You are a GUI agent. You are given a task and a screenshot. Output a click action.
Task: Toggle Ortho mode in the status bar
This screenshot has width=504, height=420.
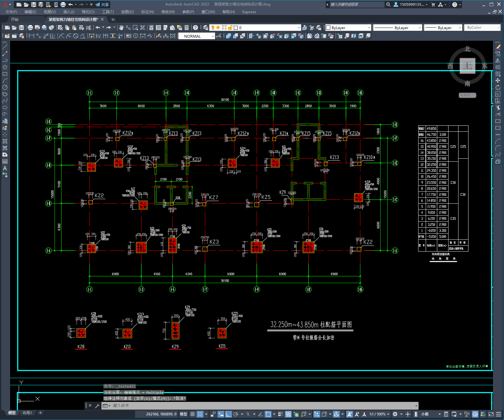point(229,414)
